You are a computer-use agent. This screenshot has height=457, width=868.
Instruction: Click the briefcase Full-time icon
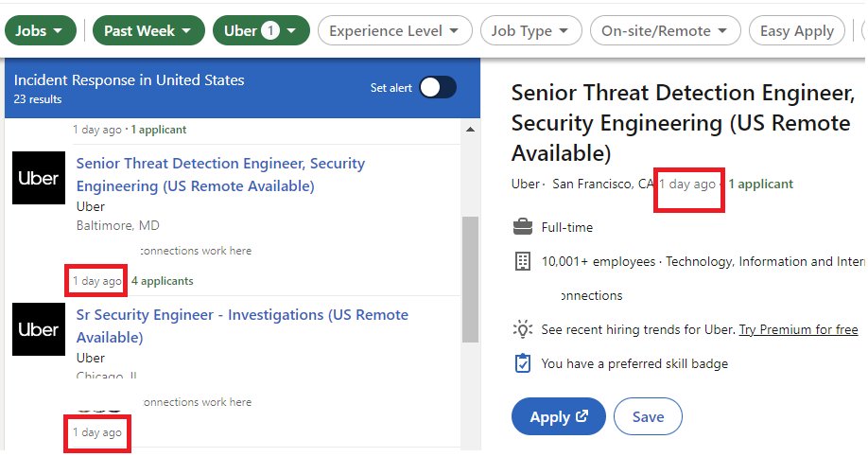(x=523, y=227)
